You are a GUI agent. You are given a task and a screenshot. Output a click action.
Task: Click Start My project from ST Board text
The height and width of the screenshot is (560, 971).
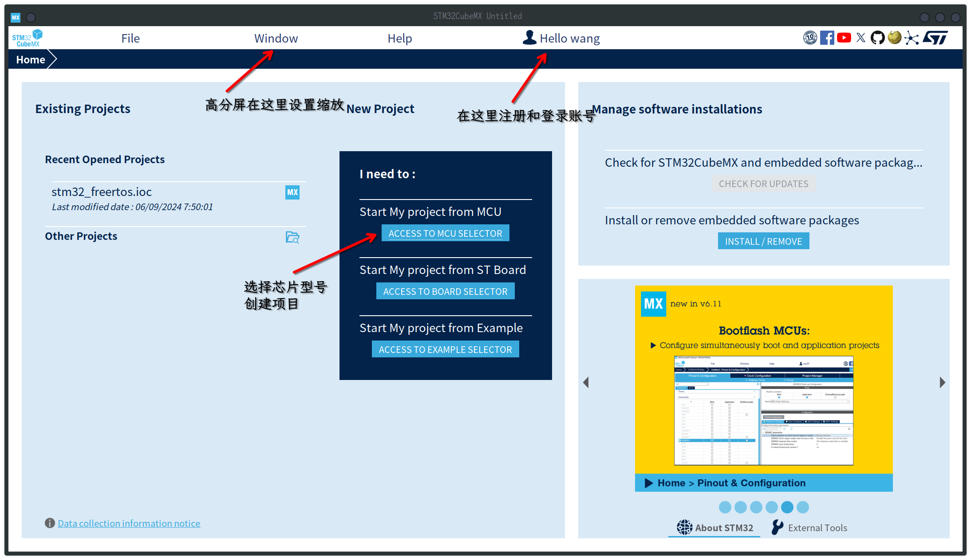[442, 270]
